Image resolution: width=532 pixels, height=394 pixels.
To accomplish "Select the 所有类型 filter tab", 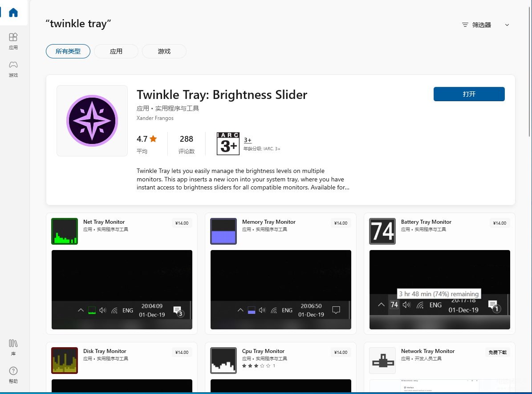I will click(68, 51).
